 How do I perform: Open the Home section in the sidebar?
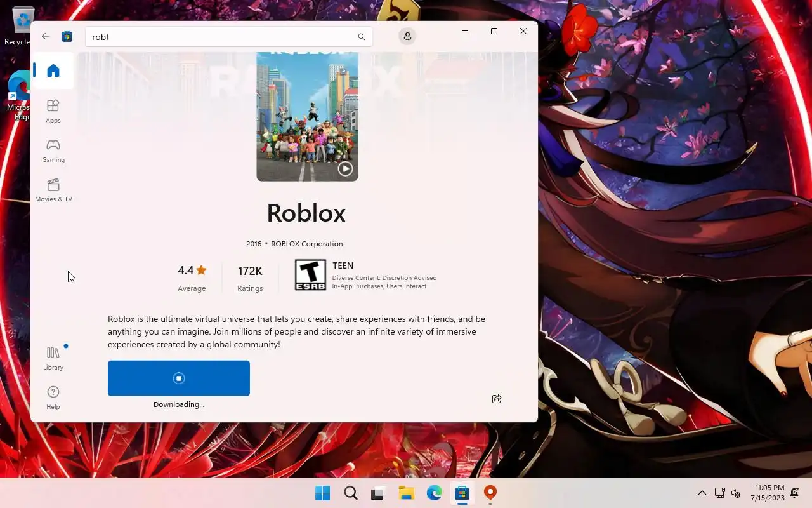[x=53, y=70]
